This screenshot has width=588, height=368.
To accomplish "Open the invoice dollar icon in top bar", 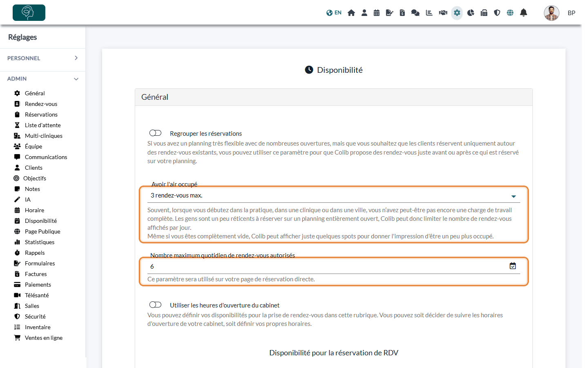I will pyautogui.click(x=402, y=13).
